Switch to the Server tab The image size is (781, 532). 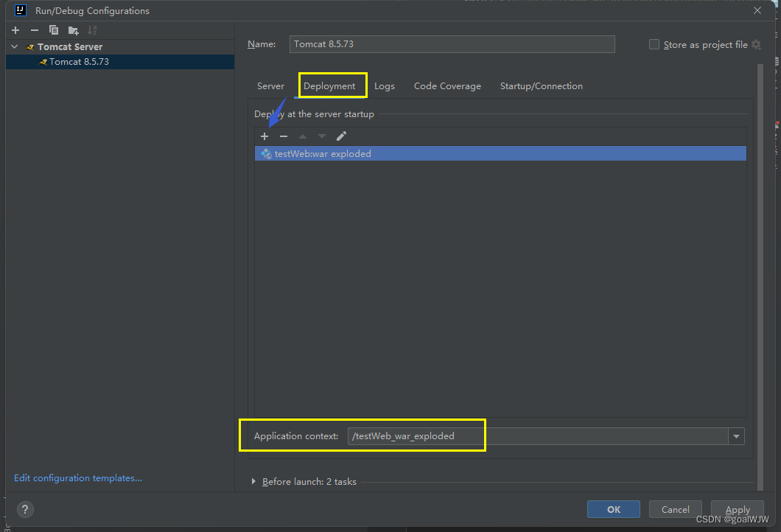[270, 86]
